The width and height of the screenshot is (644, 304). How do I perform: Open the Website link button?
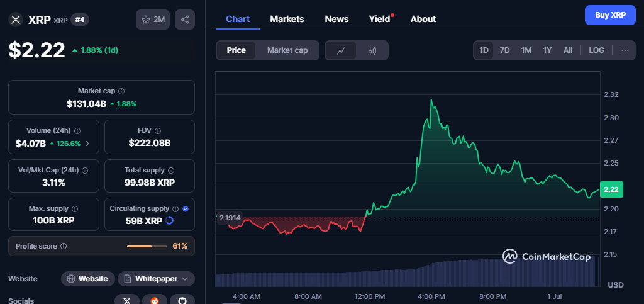tap(88, 279)
